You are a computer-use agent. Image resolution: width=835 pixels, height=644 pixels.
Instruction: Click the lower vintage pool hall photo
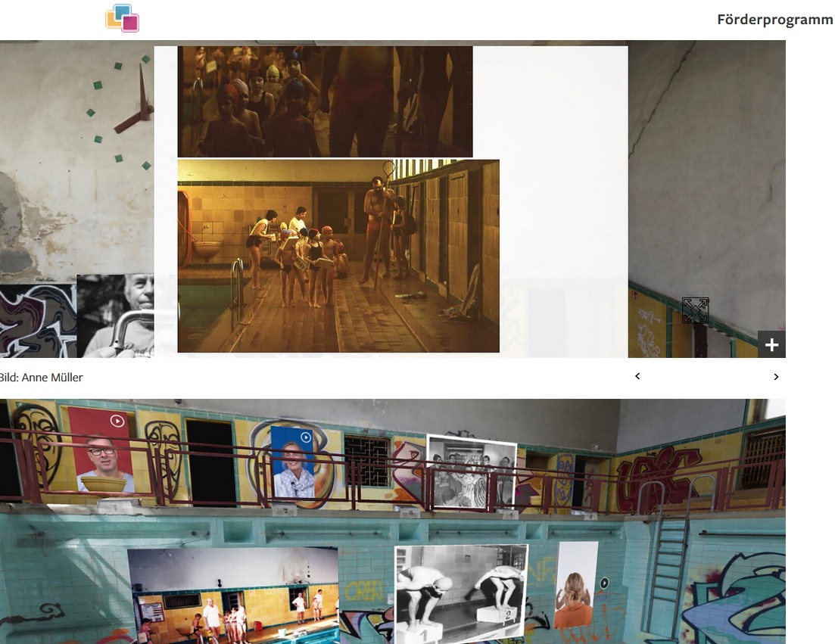coord(338,256)
